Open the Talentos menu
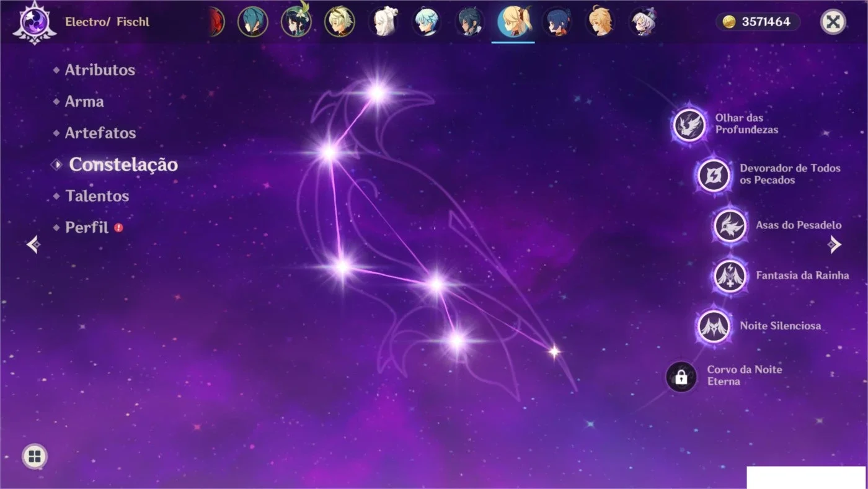Image resolution: width=868 pixels, height=489 pixels. (x=97, y=196)
